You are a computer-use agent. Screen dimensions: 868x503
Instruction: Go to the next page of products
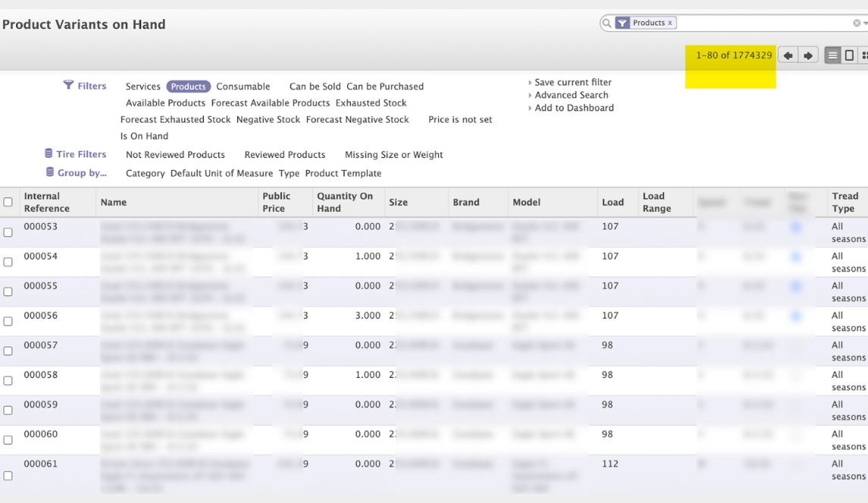click(808, 55)
